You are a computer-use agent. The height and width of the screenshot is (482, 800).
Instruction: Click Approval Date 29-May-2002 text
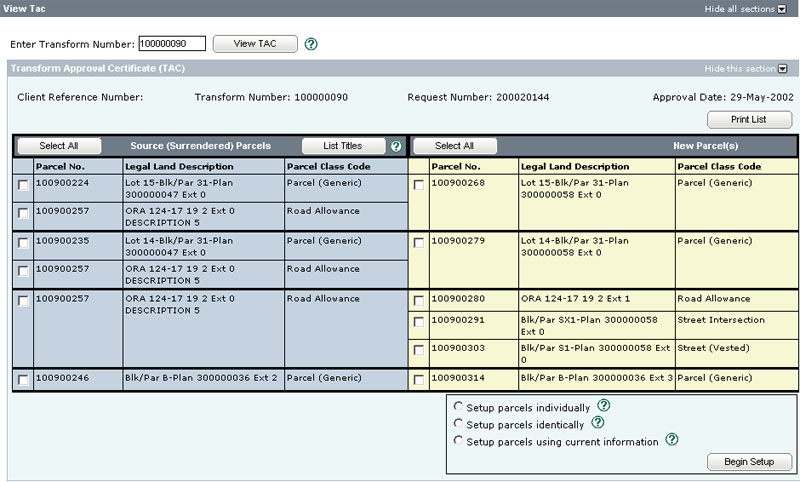coord(723,97)
